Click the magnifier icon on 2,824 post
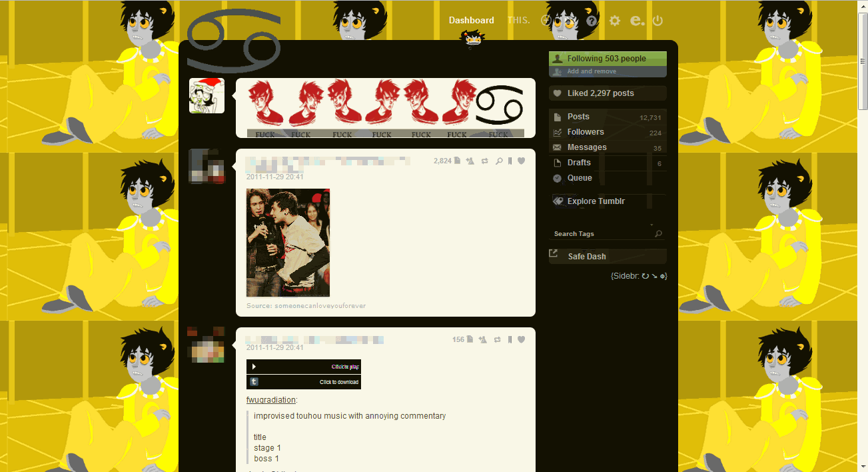Image resolution: width=868 pixels, height=472 pixels. click(499, 161)
